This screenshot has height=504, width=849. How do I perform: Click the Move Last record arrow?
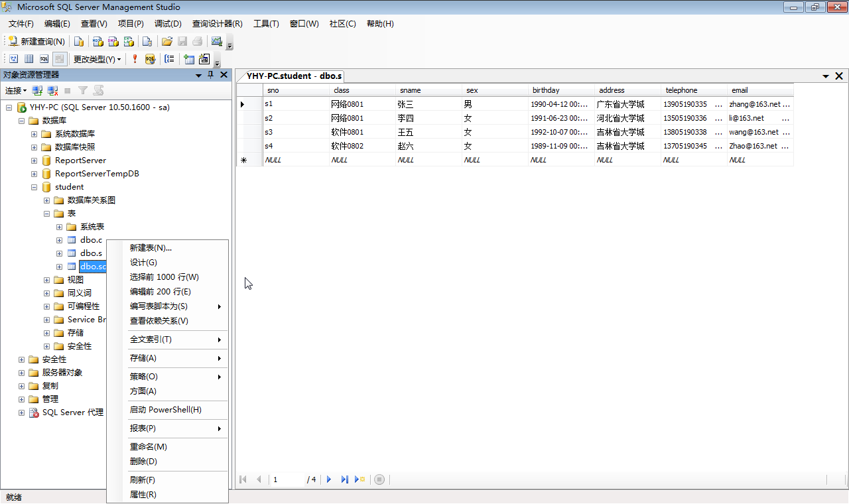(345, 479)
